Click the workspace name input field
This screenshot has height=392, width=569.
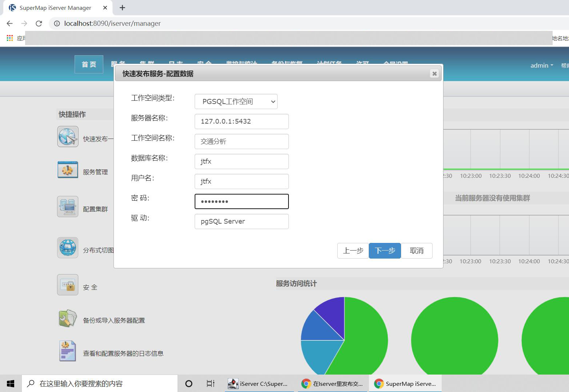pos(242,141)
